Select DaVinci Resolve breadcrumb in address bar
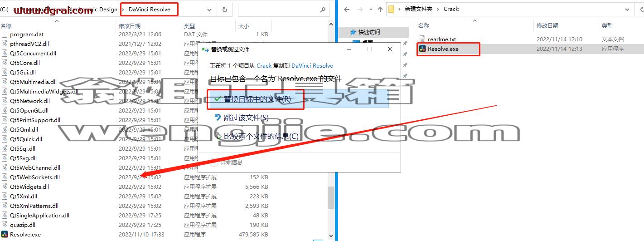Image resolution: width=644 pixels, height=241 pixels. [x=150, y=9]
